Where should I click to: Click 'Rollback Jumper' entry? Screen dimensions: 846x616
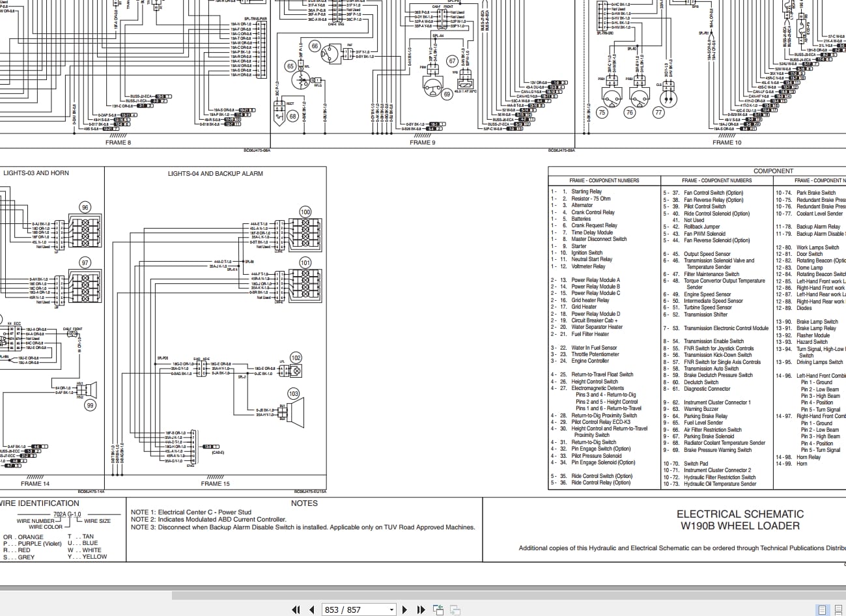tap(702, 227)
